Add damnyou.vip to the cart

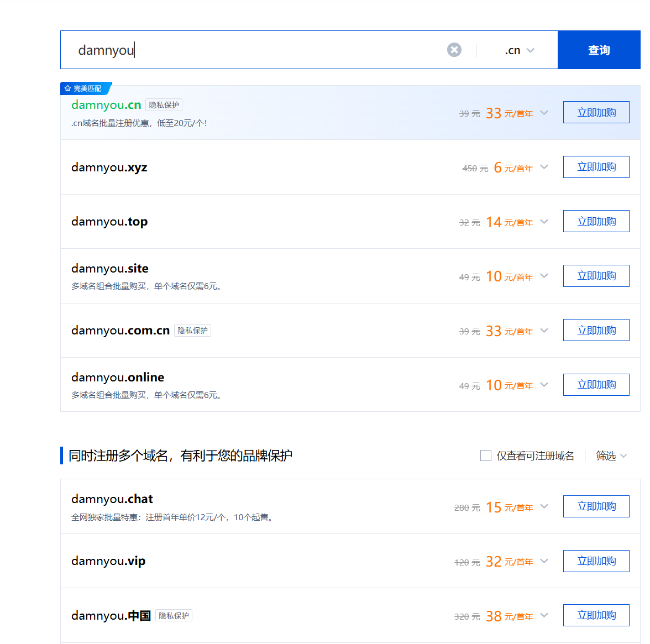(596, 561)
